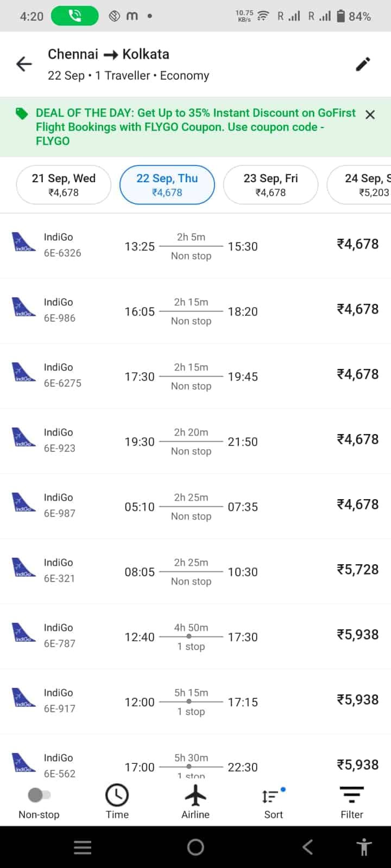Dismiss the FLYGO deal banner
The height and width of the screenshot is (868, 391).
point(370,114)
